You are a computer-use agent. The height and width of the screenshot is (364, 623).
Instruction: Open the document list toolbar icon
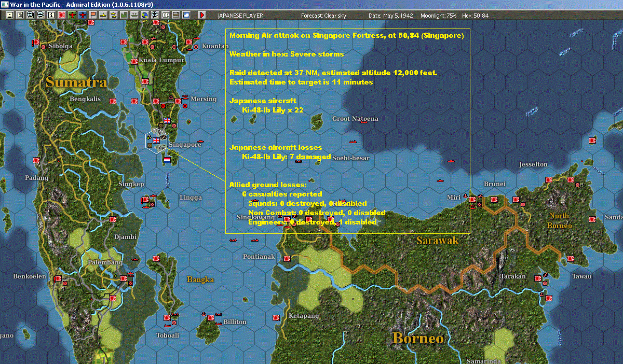20,15
